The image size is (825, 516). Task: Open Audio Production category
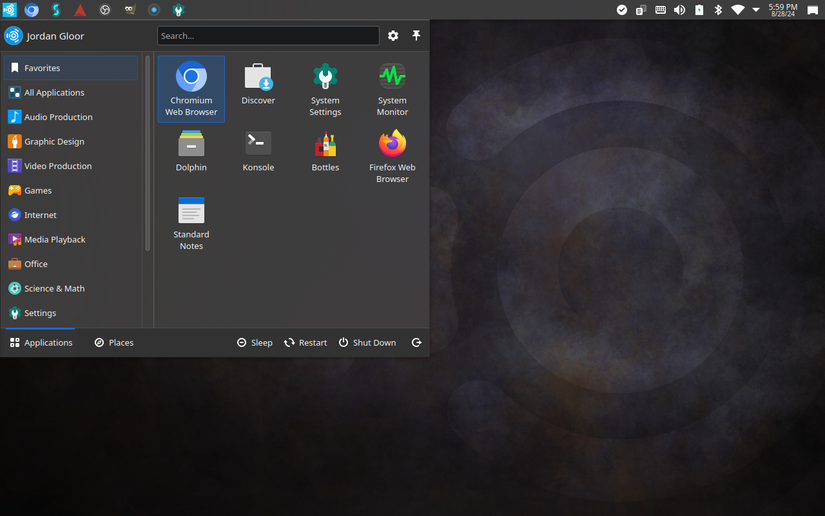click(x=71, y=117)
